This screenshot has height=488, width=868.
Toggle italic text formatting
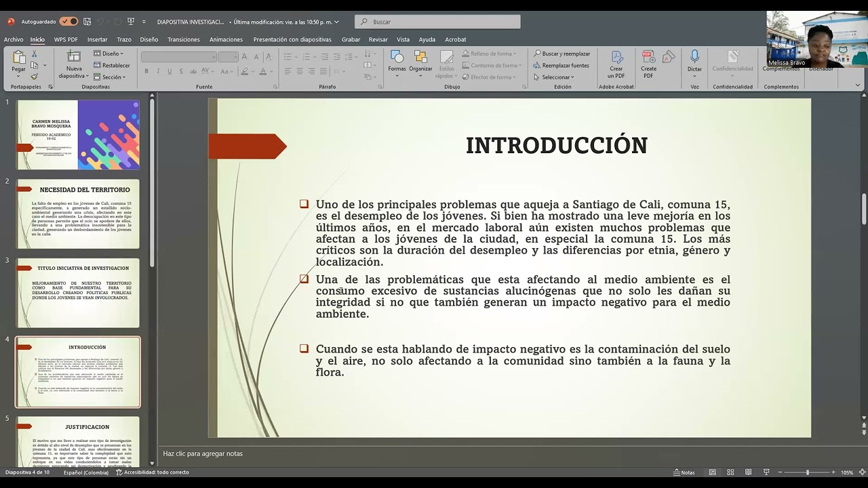pos(158,71)
